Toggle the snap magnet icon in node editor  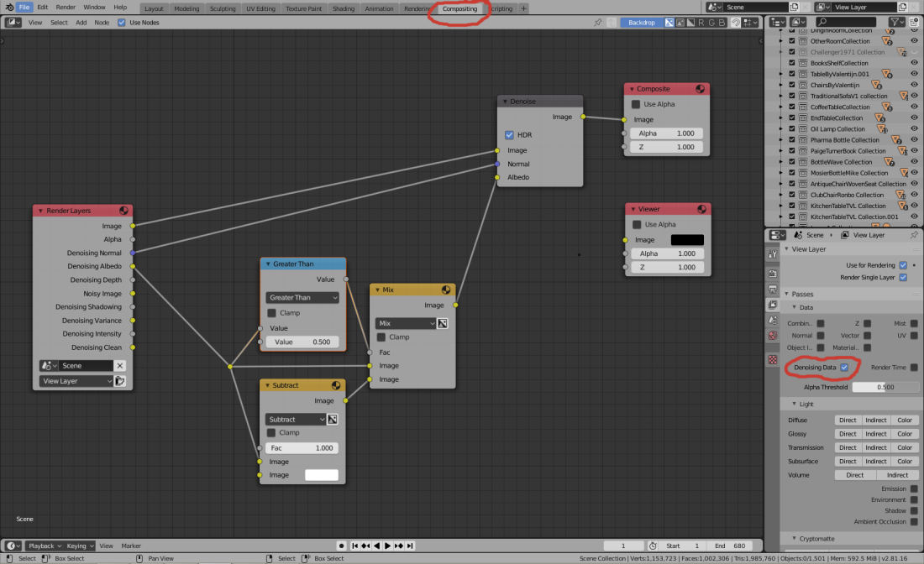736,23
